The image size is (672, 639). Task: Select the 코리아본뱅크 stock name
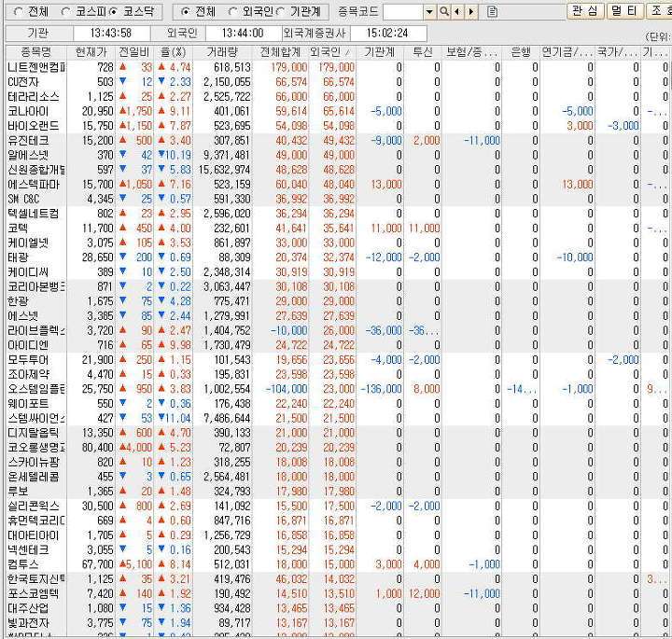[x=36, y=286]
